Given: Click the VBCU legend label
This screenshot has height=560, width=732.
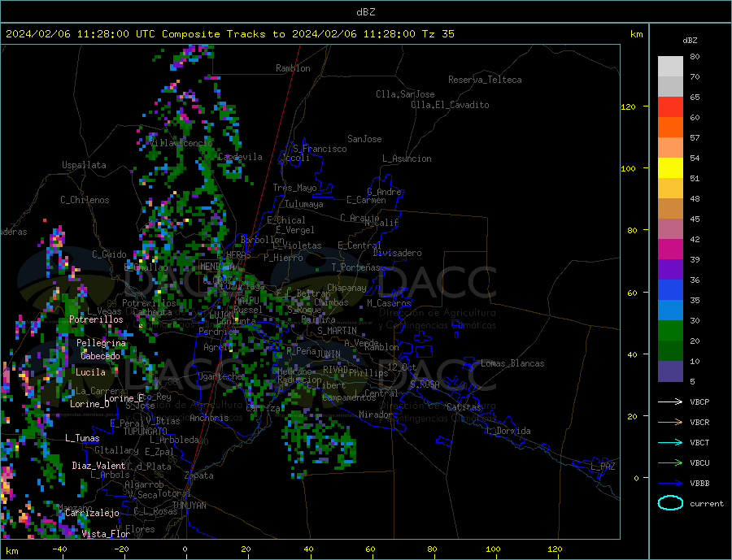Looking at the screenshot, I should pos(699,463).
